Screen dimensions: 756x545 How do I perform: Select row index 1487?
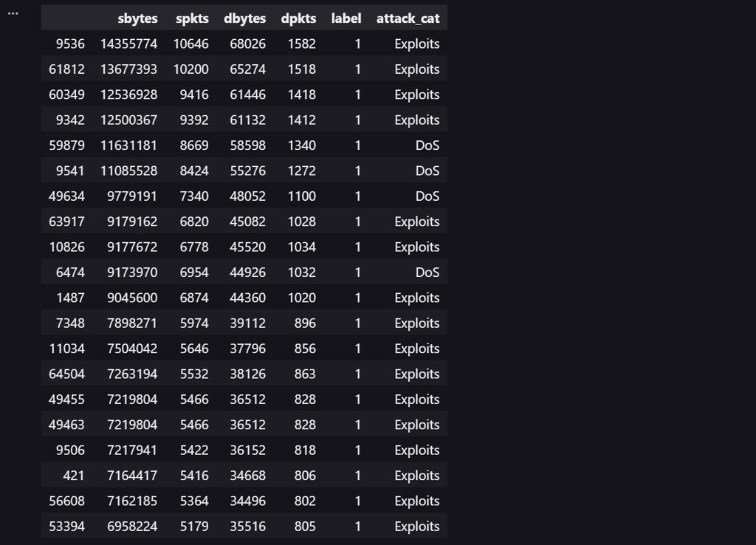pyautogui.click(x=70, y=298)
